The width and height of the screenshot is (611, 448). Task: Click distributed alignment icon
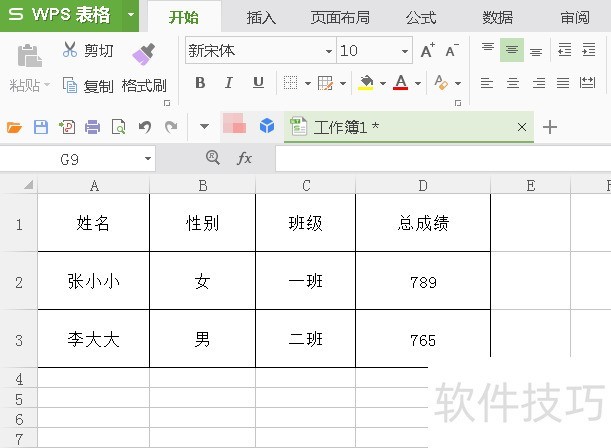coord(587,83)
